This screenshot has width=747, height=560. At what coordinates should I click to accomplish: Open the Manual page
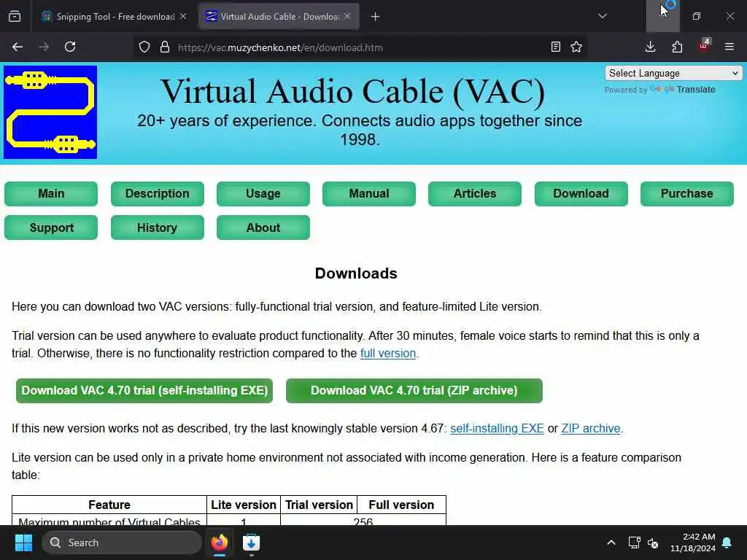pyautogui.click(x=368, y=194)
